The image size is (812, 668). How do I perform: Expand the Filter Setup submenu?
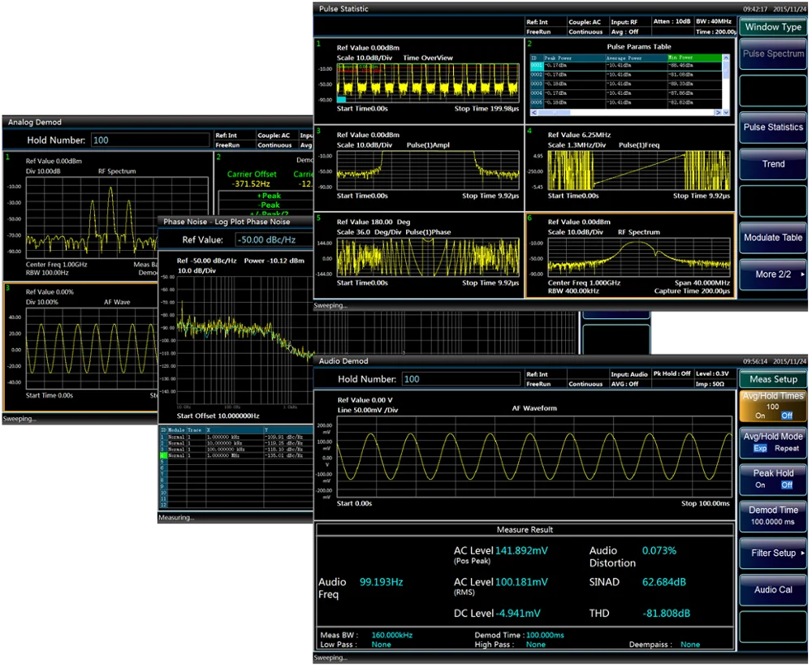773,553
